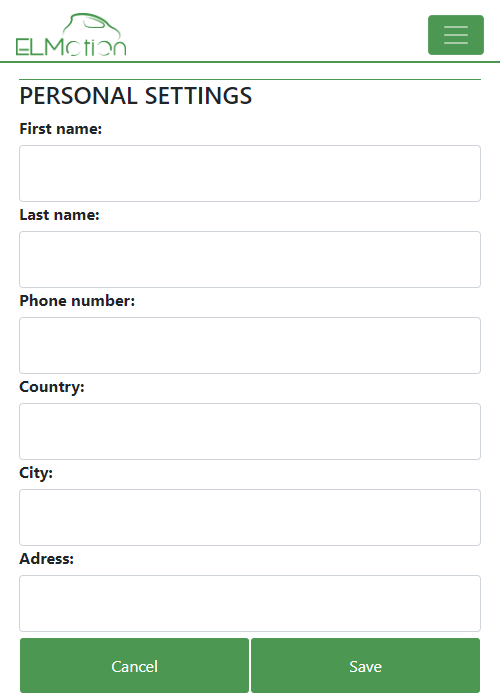Activate the City input field
The image size is (500, 696).
[x=250, y=518]
